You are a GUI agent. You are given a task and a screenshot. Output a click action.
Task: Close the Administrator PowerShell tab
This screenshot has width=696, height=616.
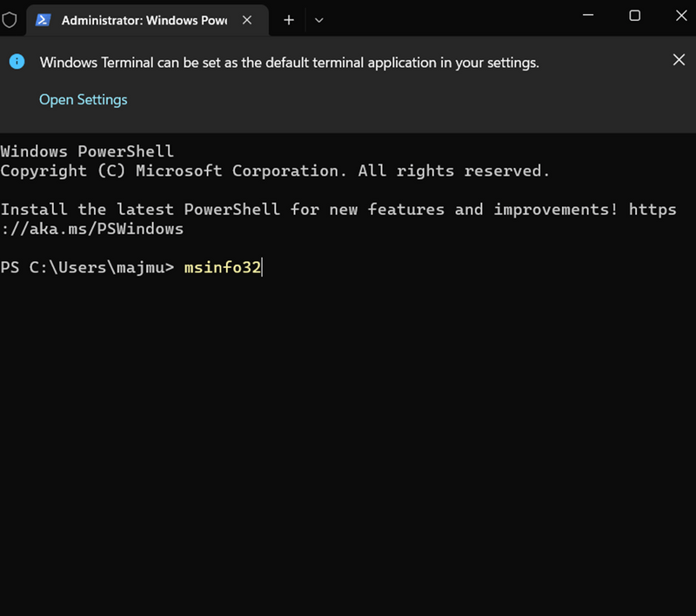(x=246, y=20)
